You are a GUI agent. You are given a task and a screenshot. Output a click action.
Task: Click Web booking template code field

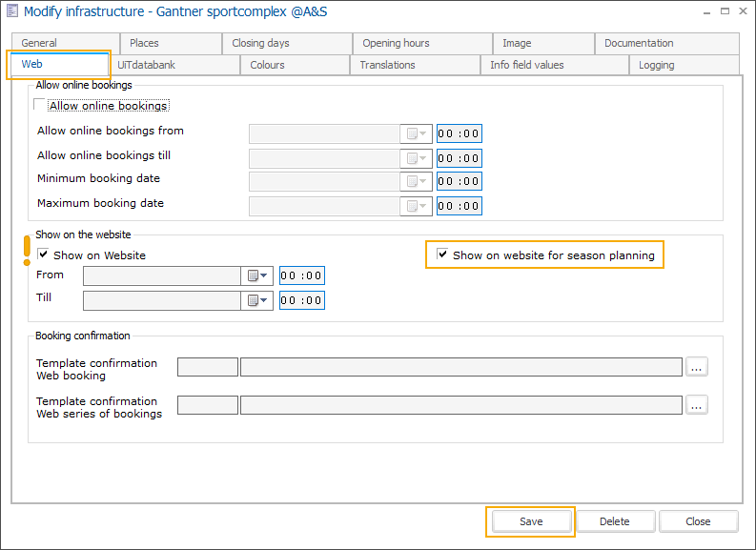click(x=208, y=367)
